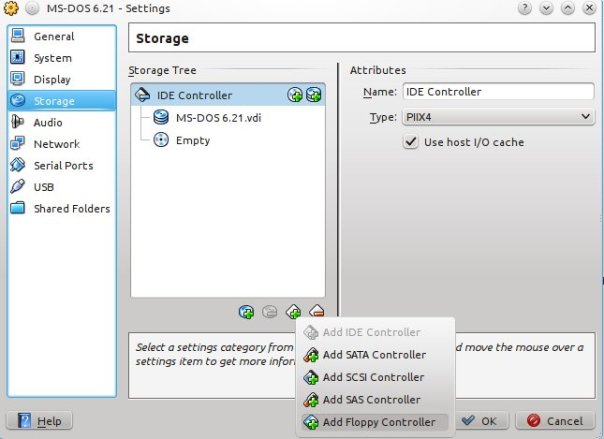
Task: Click the remove controller icon below storage tree
Action: click(317, 311)
